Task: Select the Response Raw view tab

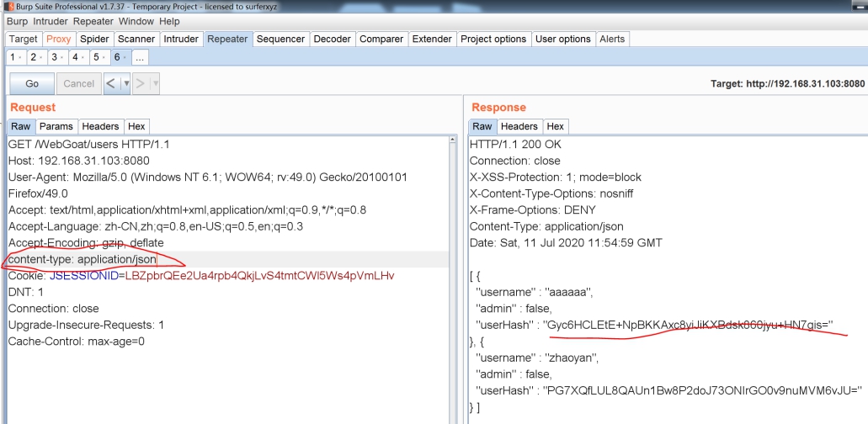Action: click(482, 126)
